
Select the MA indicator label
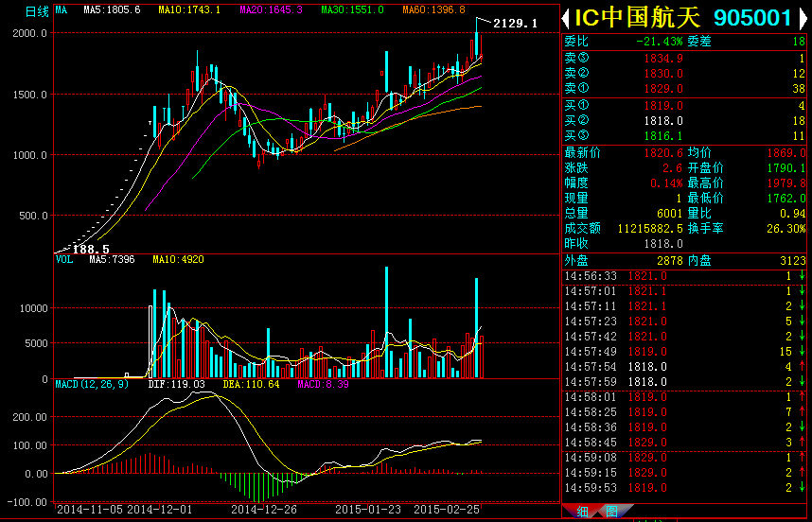point(62,9)
